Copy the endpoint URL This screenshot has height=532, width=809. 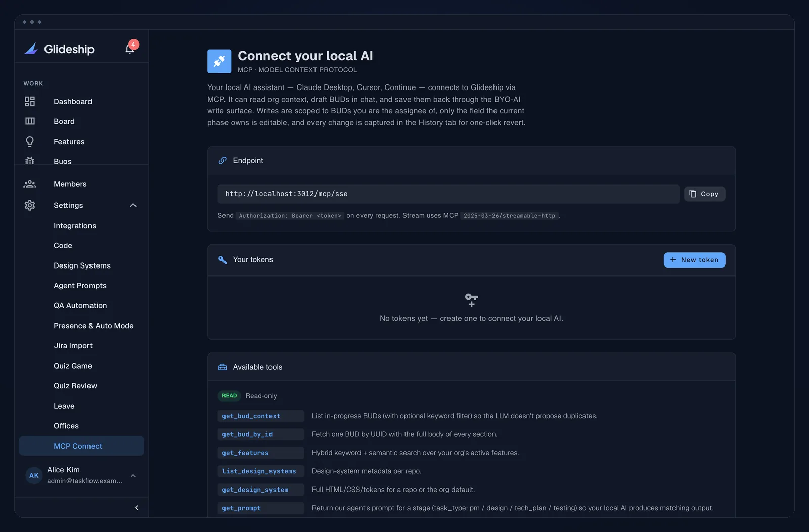click(704, 194)
